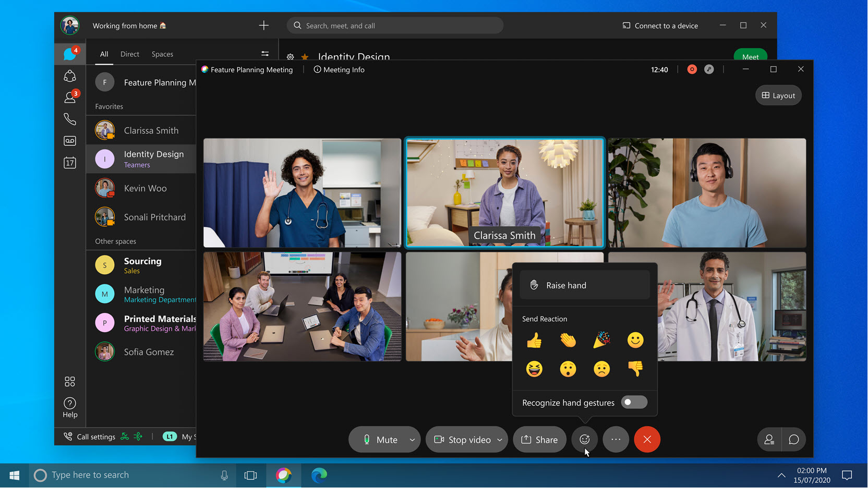The image size is (868, 488).
Task: Send clapping hands reaction
Action: pos(568,340)
